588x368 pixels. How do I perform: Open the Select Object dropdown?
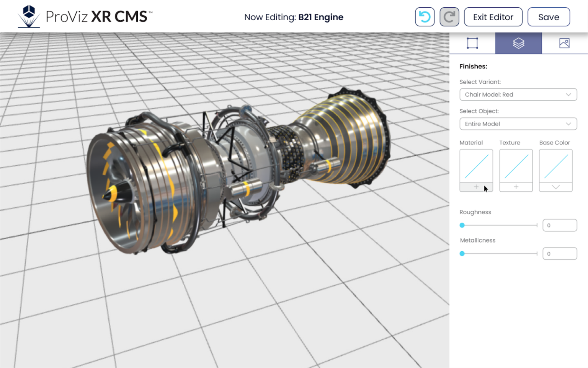(x=518, y=124)
